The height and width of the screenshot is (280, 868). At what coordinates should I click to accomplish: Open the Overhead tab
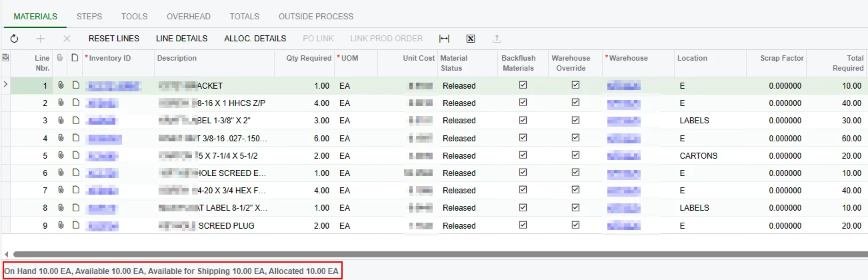tap(189, 16)
